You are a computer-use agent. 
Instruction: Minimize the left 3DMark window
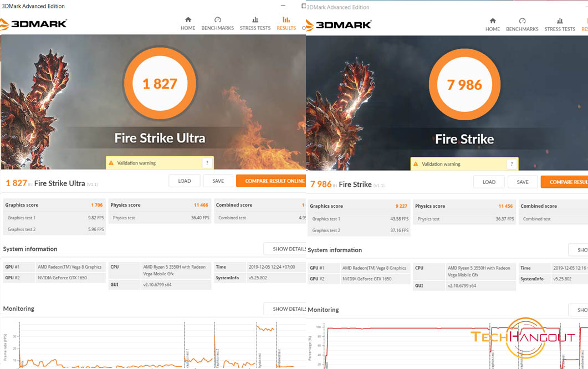[283, 6]
